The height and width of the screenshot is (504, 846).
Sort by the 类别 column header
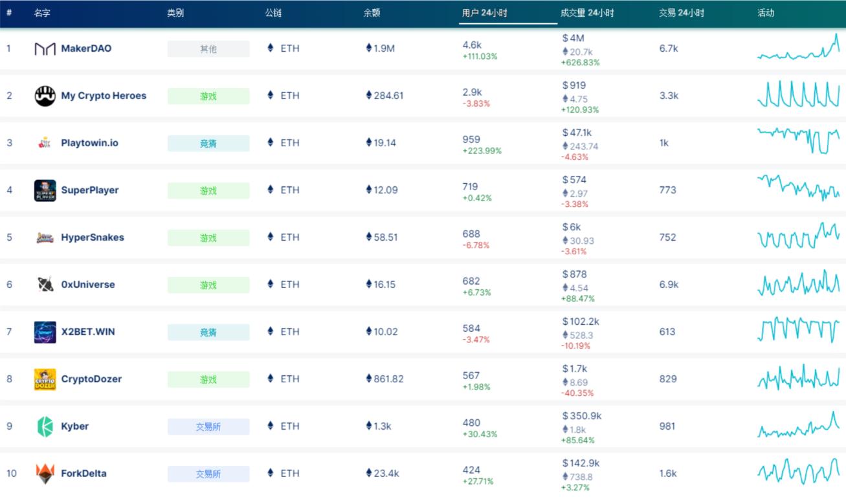[x=175, y=13]
